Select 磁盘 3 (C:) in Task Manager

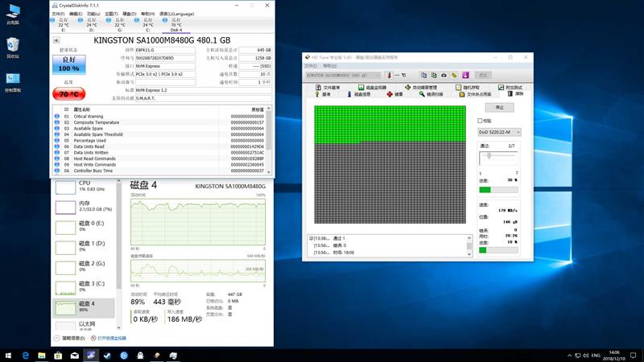pyautogui.click(x=85, y=287)
